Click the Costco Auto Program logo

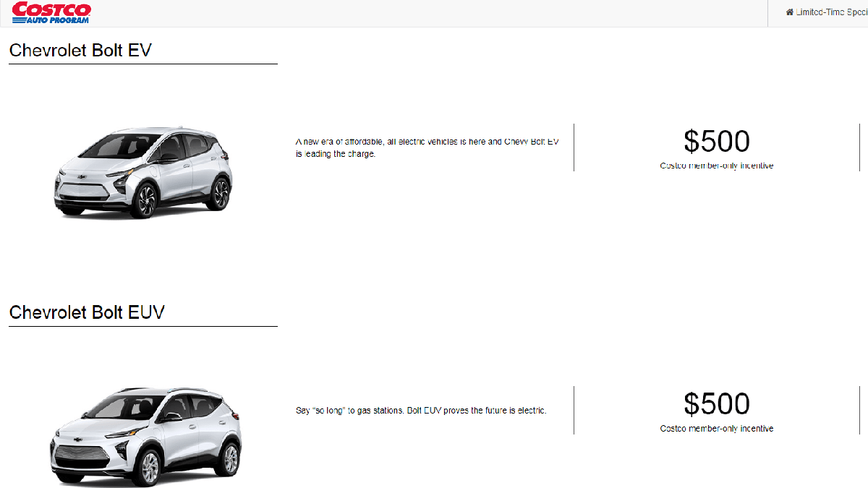tap(51, 12)
